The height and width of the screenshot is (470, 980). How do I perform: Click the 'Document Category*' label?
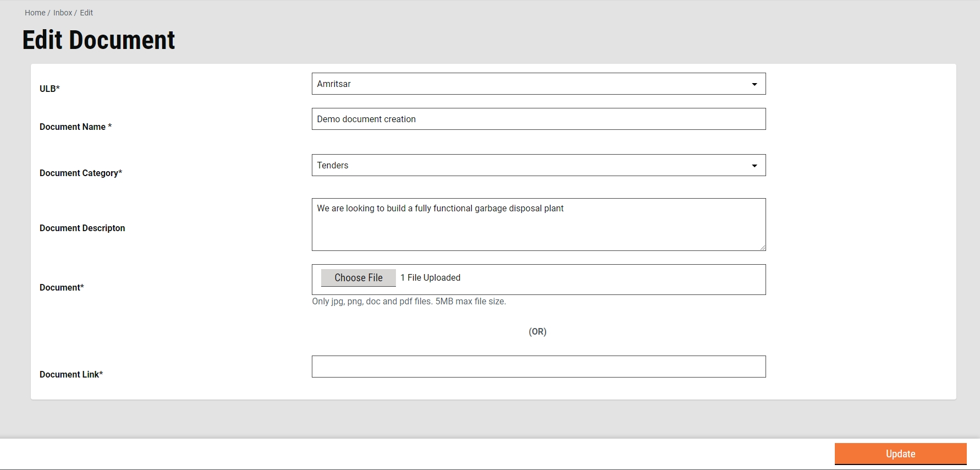(x=81, y=173)
